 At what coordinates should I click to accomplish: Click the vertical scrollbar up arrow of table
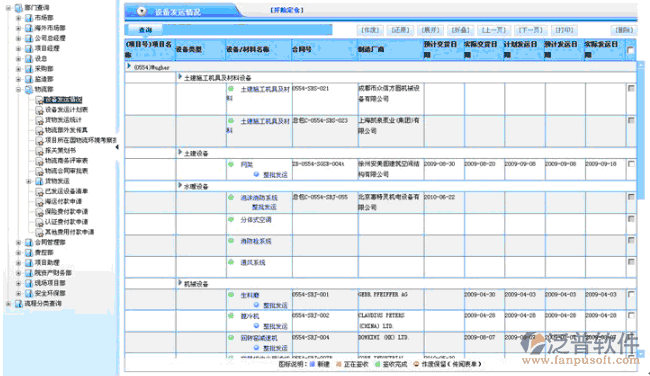[x=641, y=65]
